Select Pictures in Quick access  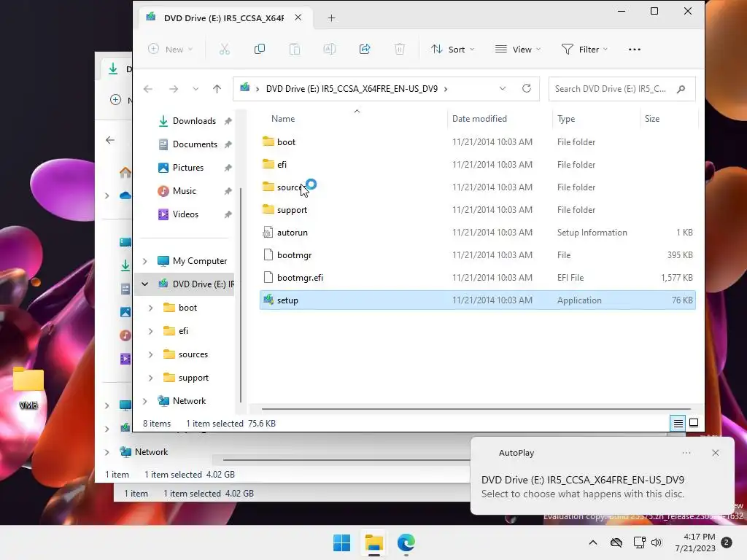pos(187,168)
